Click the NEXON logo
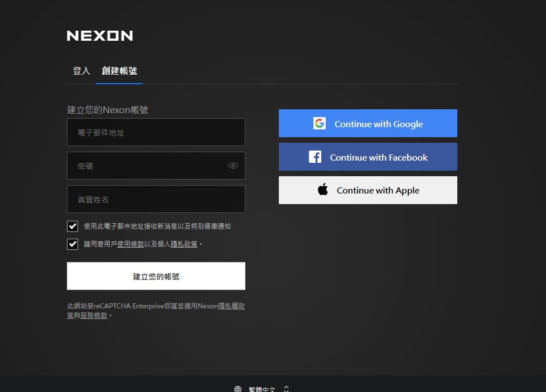This screenshot has width=546, height=392. [x=100, y=36]
